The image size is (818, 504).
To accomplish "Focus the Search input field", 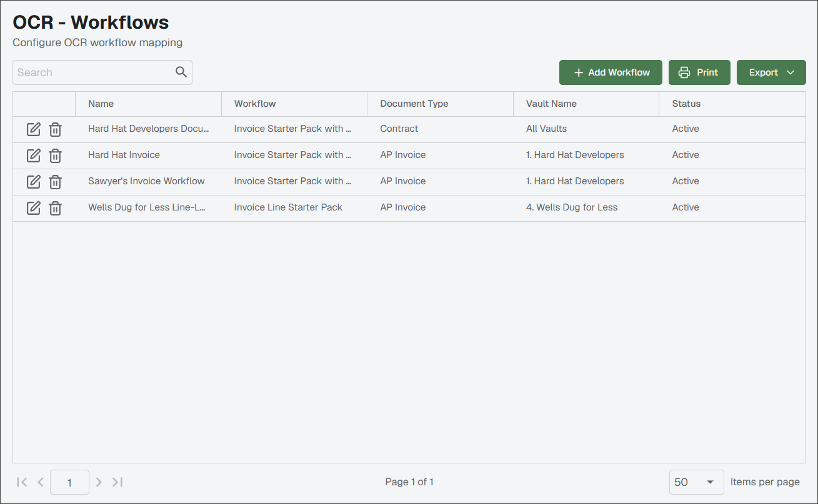I will (x=94, y=72).
